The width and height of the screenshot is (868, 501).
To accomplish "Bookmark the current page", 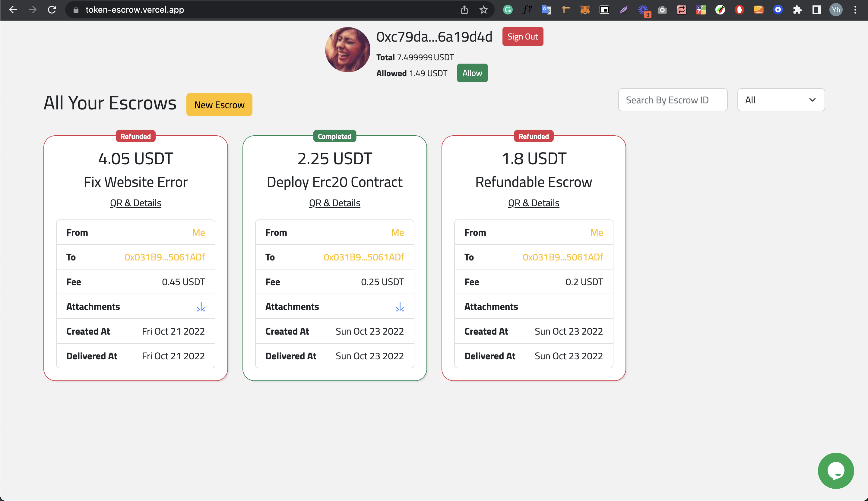I will [x=483, y=10].
